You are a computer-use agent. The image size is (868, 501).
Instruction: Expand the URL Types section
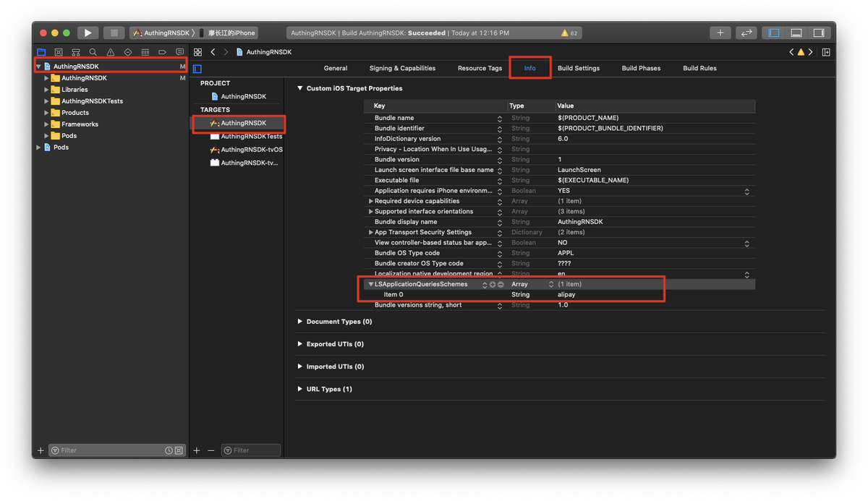[300, 389]
